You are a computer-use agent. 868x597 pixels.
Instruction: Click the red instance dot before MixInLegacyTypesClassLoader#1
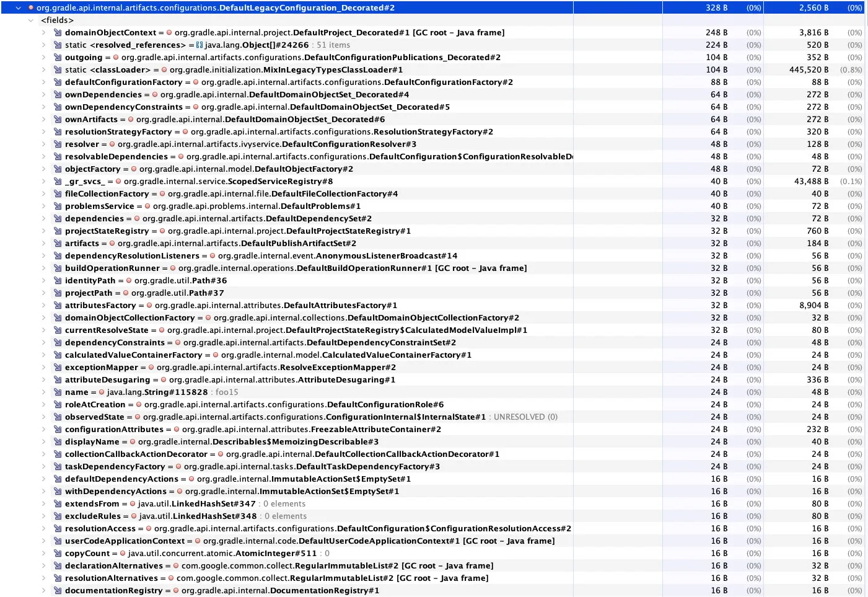point(165,70)
